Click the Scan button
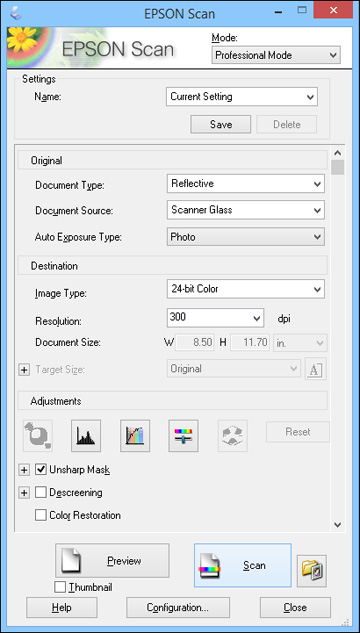Viewport: 360px width, 633px height. [x=243, y=565]
